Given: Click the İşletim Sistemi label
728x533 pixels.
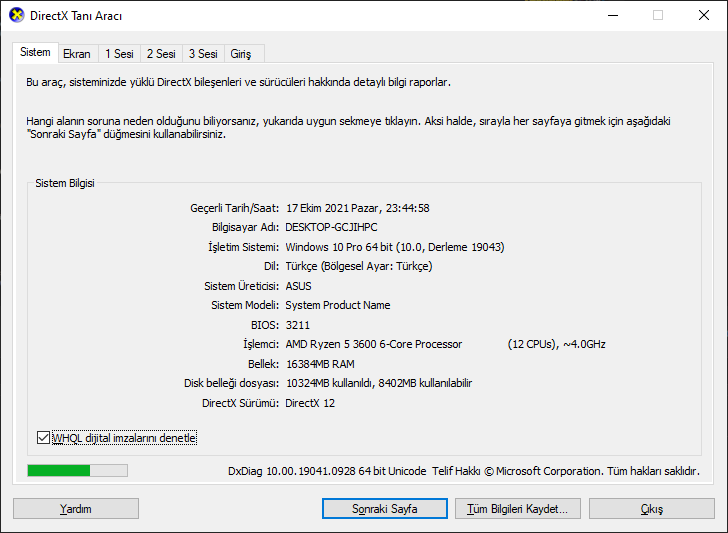Looking at the screenshot, I should pos(244,247).
